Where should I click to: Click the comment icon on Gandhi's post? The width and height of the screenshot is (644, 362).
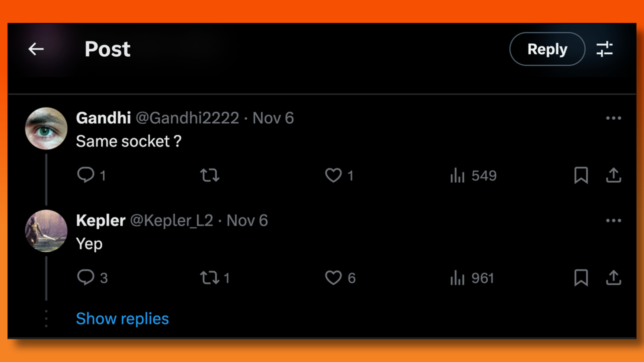(x=85, y=175)
